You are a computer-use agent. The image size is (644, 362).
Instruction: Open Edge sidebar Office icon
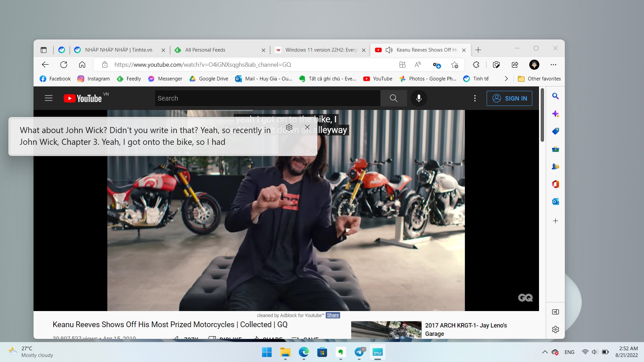(555, 184)
